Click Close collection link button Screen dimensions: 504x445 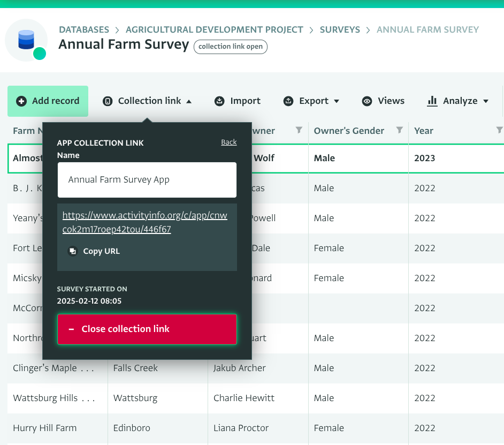(x=147, y=329)
